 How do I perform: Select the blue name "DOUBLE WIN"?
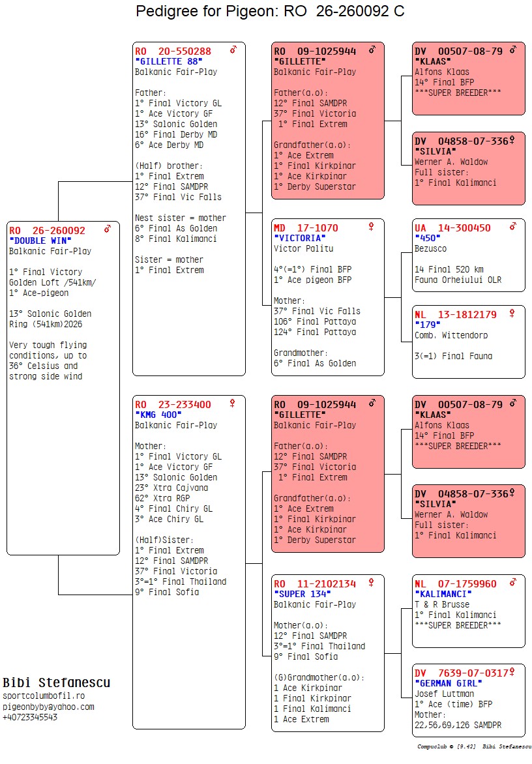[40, 241]
